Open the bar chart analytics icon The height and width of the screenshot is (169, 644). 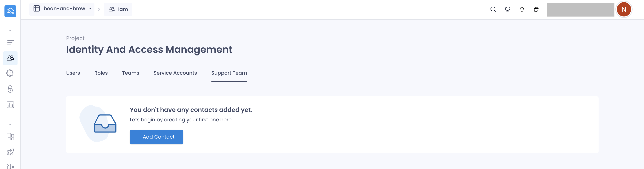click(x=10, y=105)
